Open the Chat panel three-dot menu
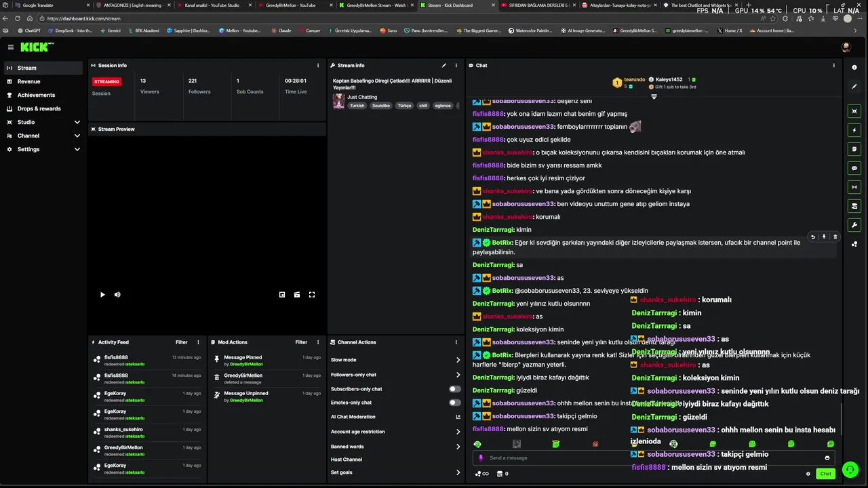 coord(834,66)
